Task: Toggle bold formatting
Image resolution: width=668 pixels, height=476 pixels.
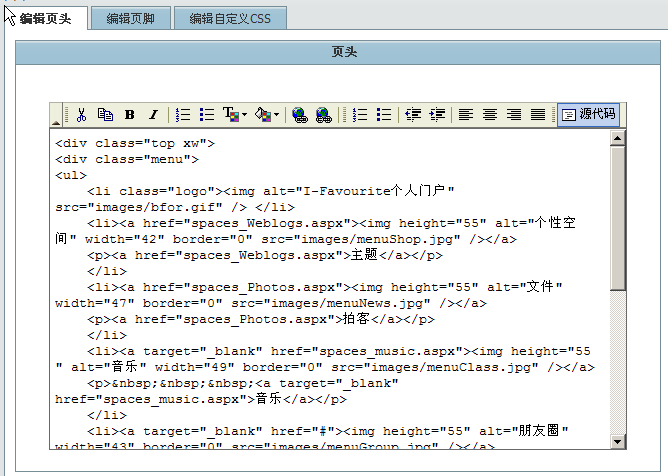Action: click(x=129, y=115)
